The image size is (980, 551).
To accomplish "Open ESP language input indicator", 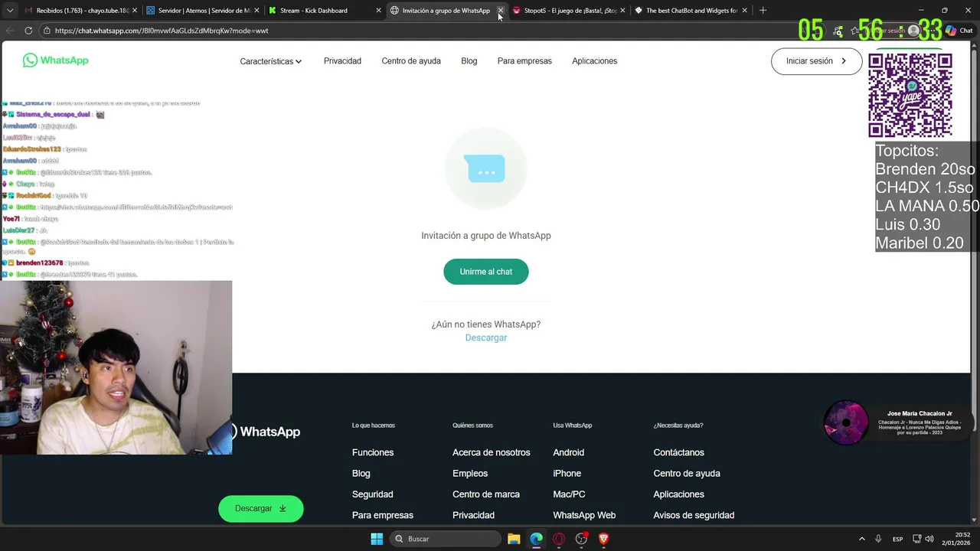I will click(897, 539).
